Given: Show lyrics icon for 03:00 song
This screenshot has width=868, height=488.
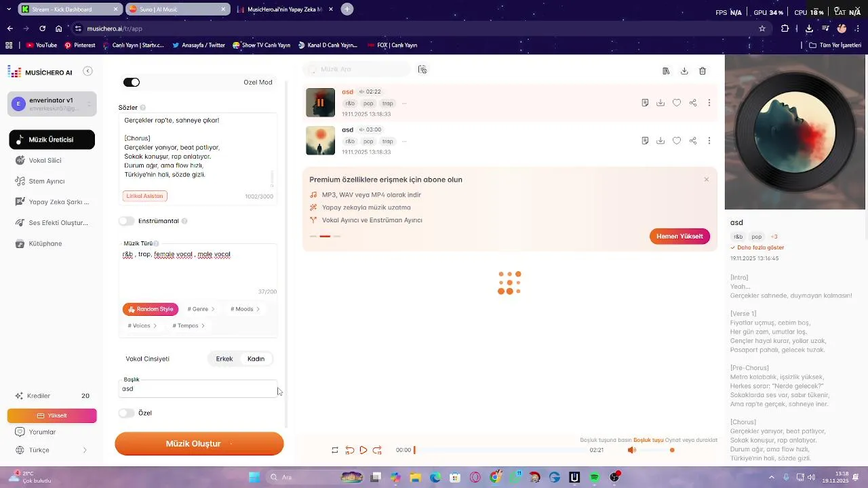Looking at the screenshot, I should [x=645, y=141].
